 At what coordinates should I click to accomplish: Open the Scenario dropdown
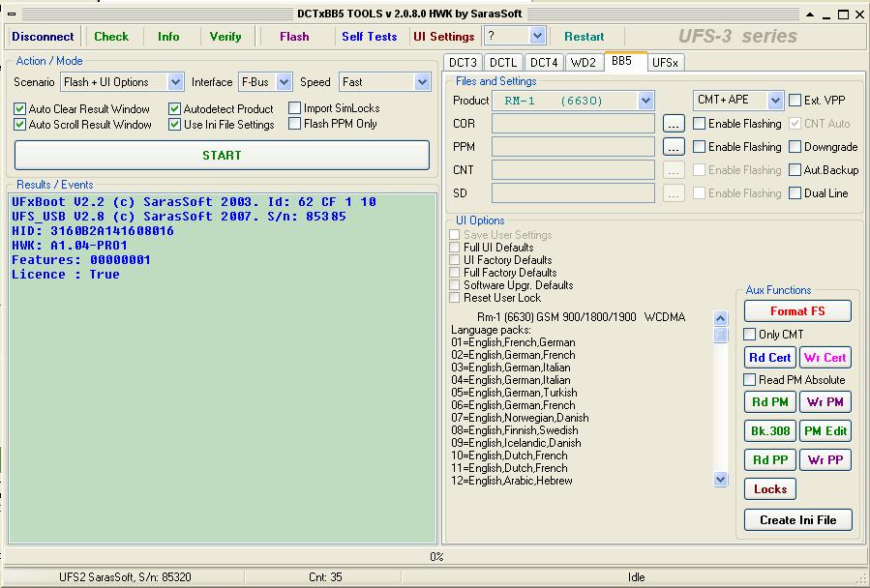tap(175, 82)
